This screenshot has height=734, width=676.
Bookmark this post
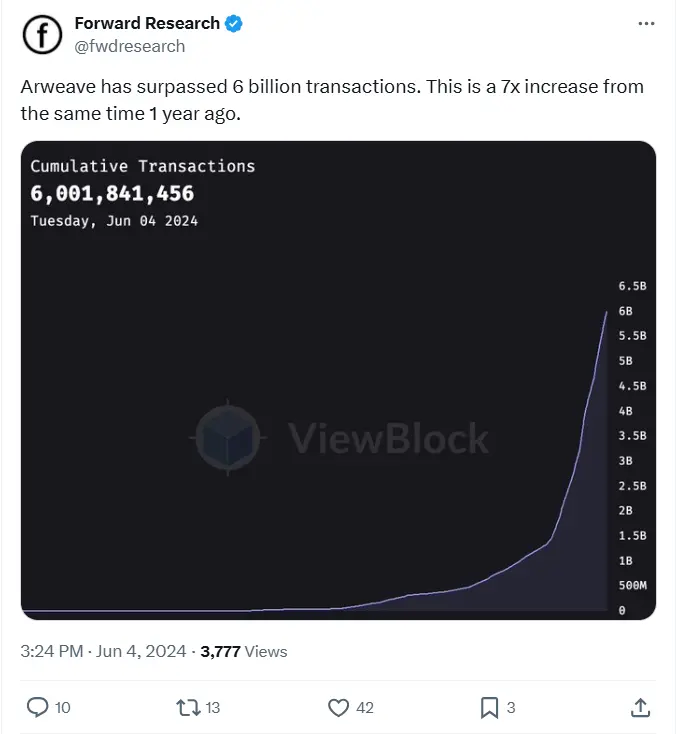point(489,707)
